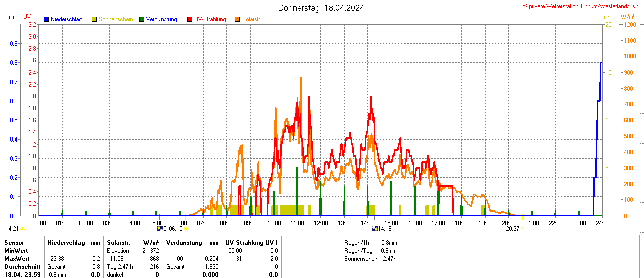Click the Regen/Tag 0.8mm summary row

(x=370, y=251)
